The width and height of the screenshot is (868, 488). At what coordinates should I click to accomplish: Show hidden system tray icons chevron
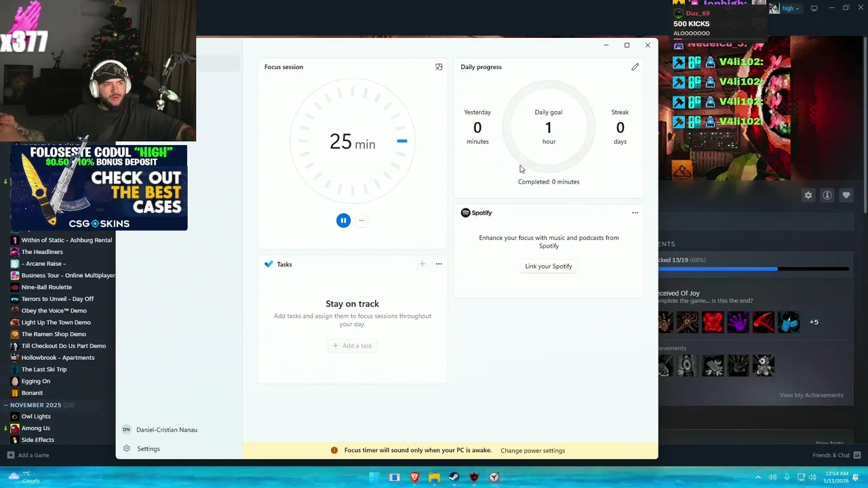pyautogui.click(x=758, y=477)
